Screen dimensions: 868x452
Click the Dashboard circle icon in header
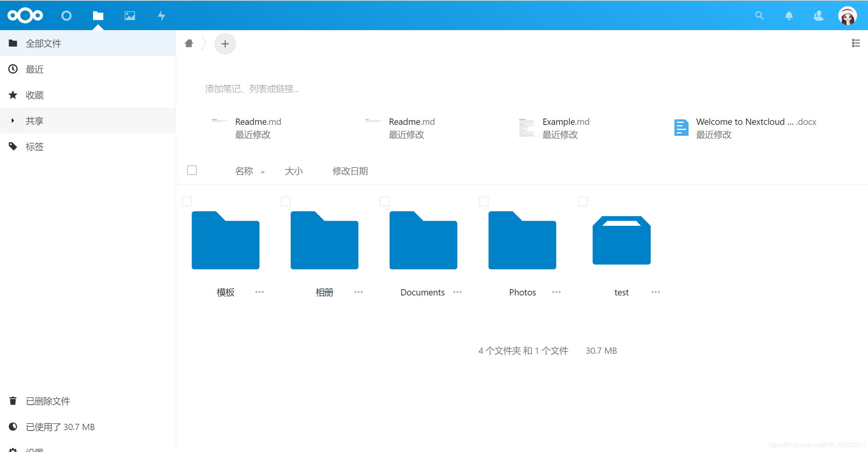(66, 16)
